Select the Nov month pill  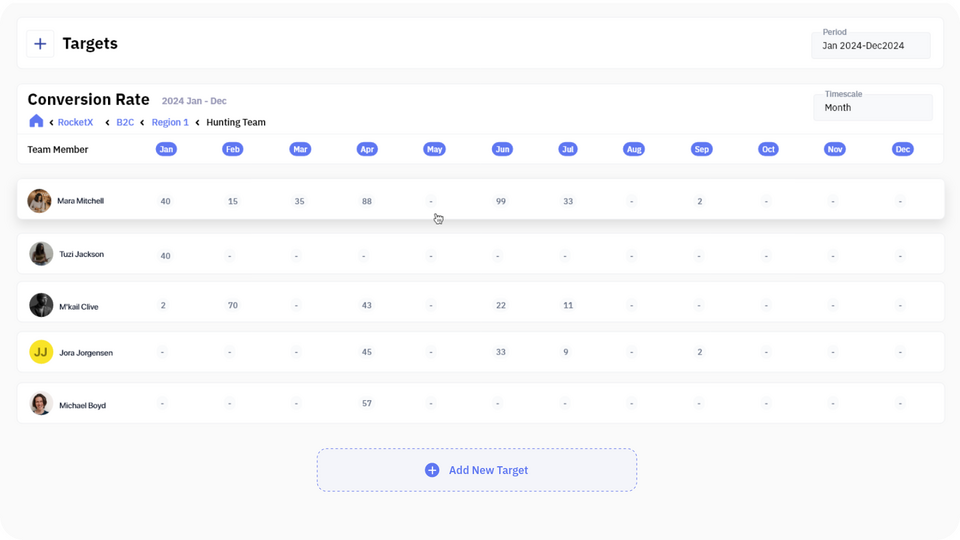tap(835, 149)
